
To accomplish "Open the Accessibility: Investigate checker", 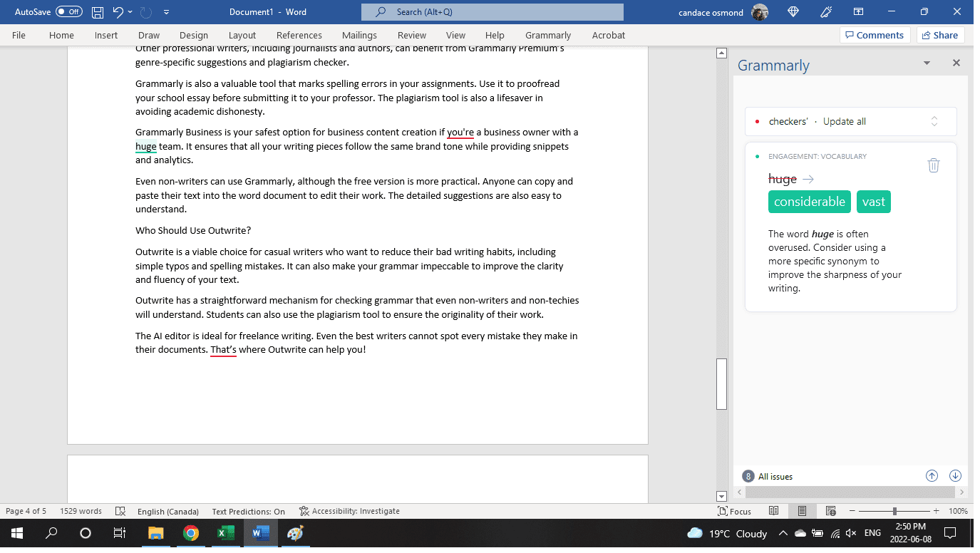I will click(x=351, y=511).
